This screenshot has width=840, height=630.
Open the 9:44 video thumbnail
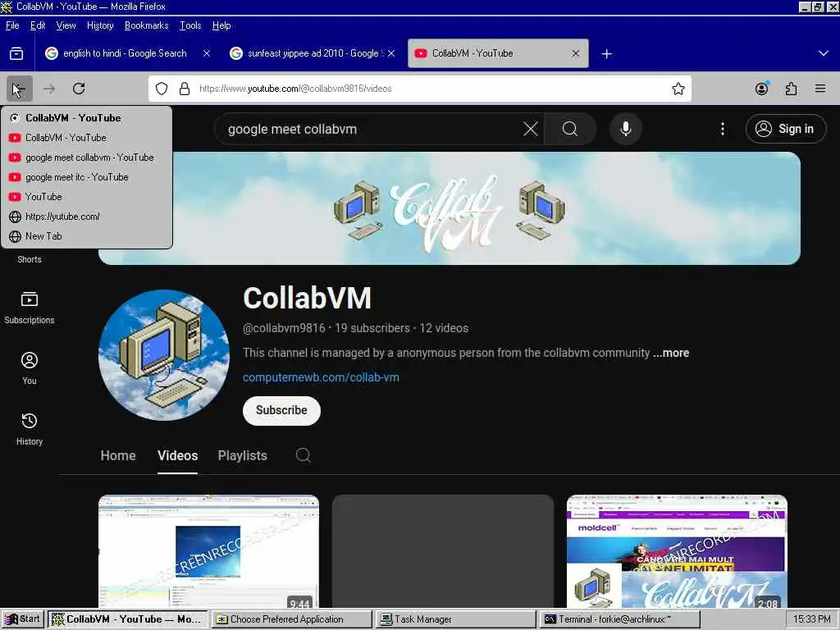click(x=208, y=551)
